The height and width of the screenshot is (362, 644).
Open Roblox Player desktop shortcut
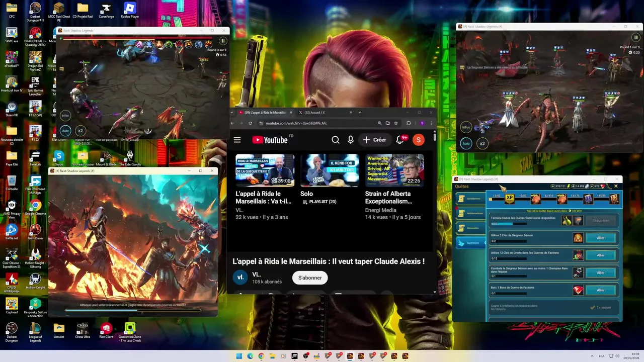(130, 11)
